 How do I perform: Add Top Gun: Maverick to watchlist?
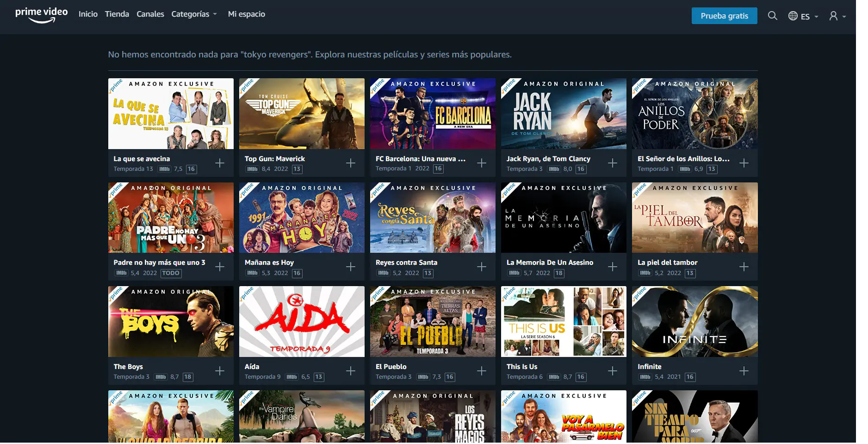(x=351, y=163)
